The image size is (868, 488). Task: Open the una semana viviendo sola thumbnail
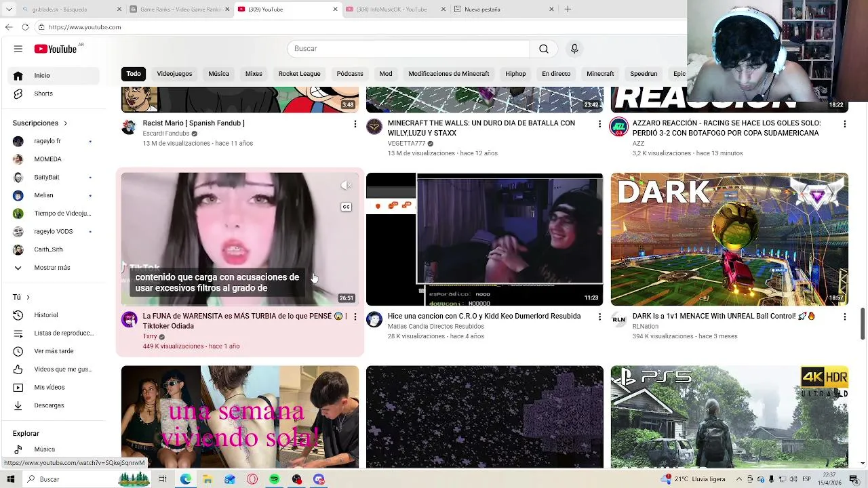click(240, 417)
